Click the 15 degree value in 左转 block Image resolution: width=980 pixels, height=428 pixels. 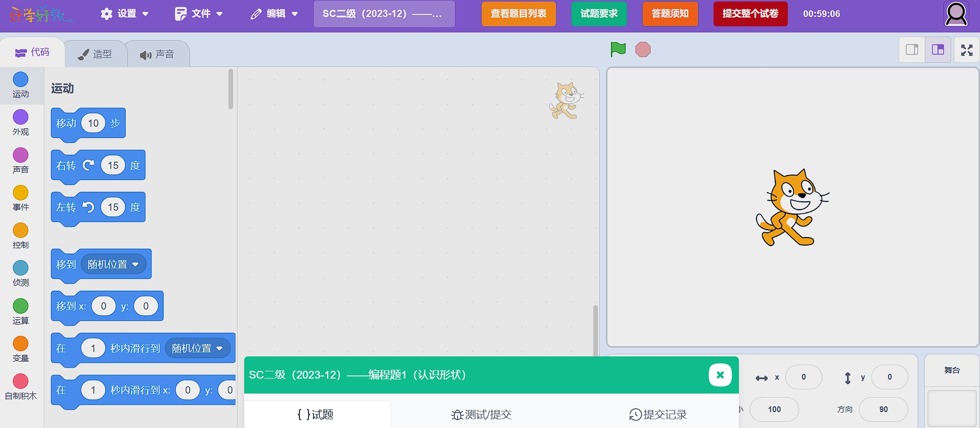point(113,207)
